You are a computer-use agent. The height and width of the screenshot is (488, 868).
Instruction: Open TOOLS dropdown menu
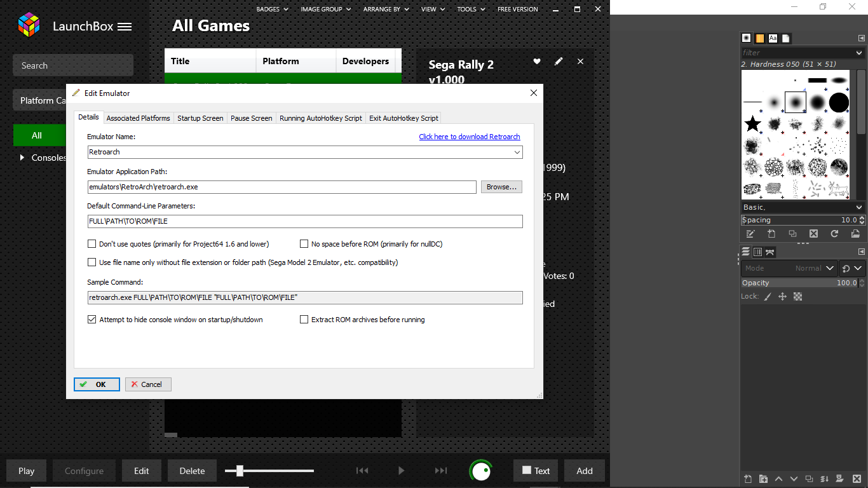coord(471,10)
